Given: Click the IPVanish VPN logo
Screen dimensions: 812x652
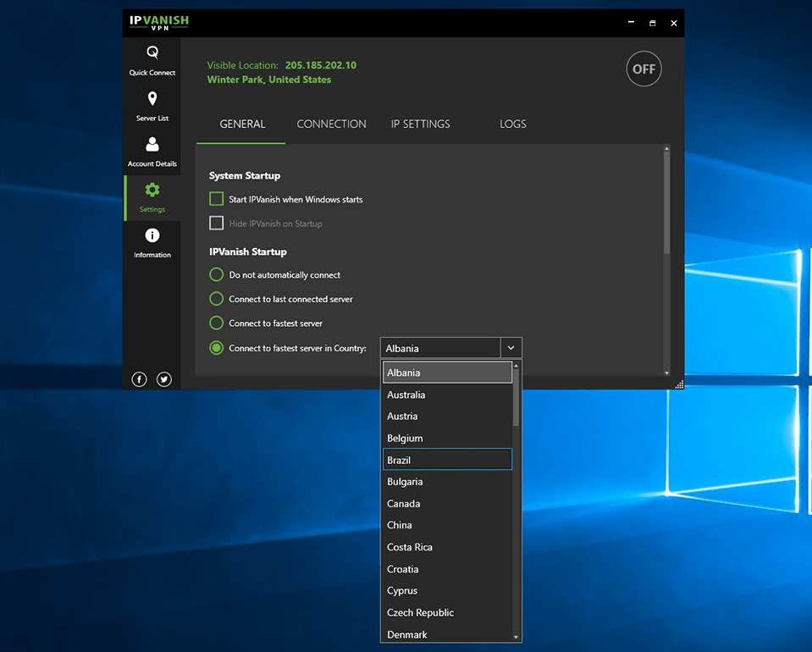Looking at the screenshot, I should click(x=159, y=22).
